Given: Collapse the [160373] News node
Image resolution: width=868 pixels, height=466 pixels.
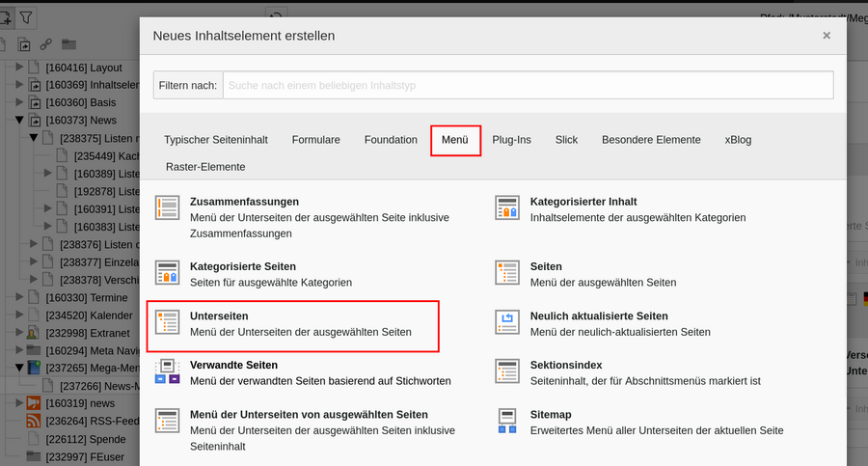Looking at the screenshot, I should click(19, 120).
